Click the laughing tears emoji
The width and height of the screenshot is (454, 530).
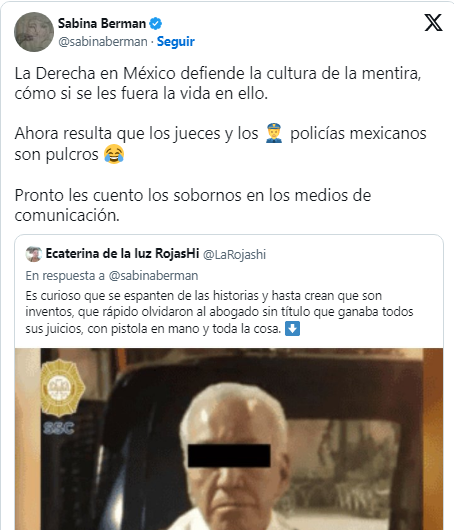tap(114, 154)
